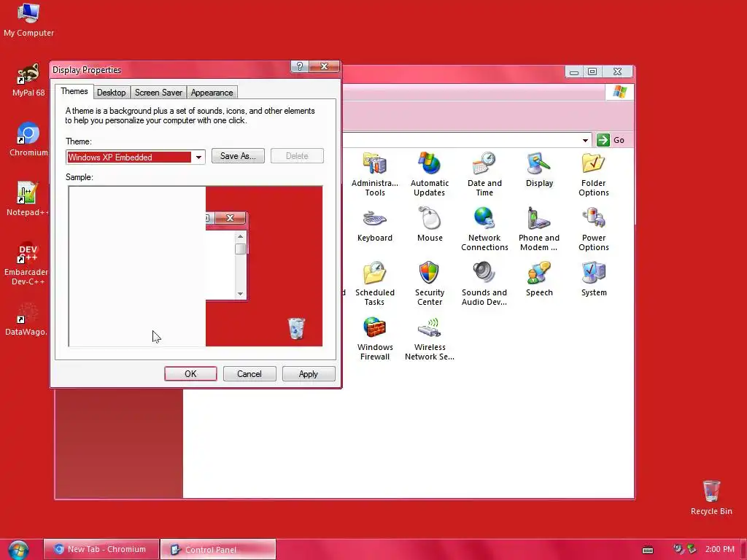
Task: Click Apply in Display Properties
Action: point(309,374)
